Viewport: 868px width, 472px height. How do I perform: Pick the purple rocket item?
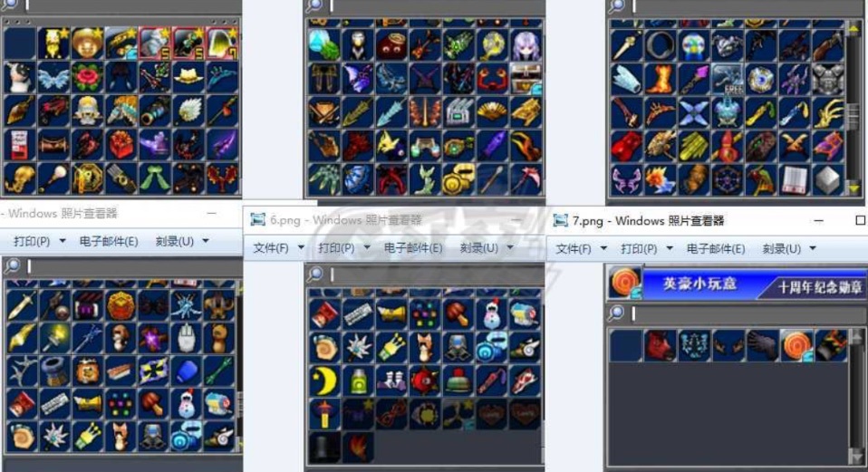(492, 146)
